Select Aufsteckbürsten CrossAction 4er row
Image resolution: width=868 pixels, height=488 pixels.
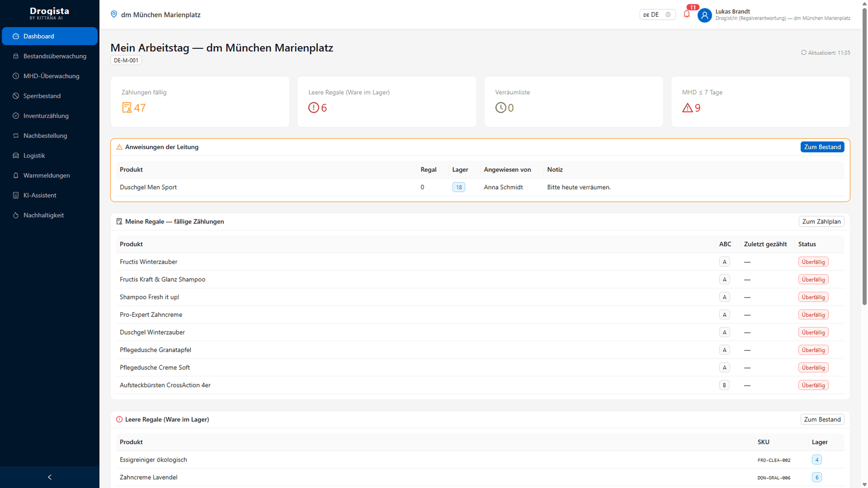coord(480,385)
